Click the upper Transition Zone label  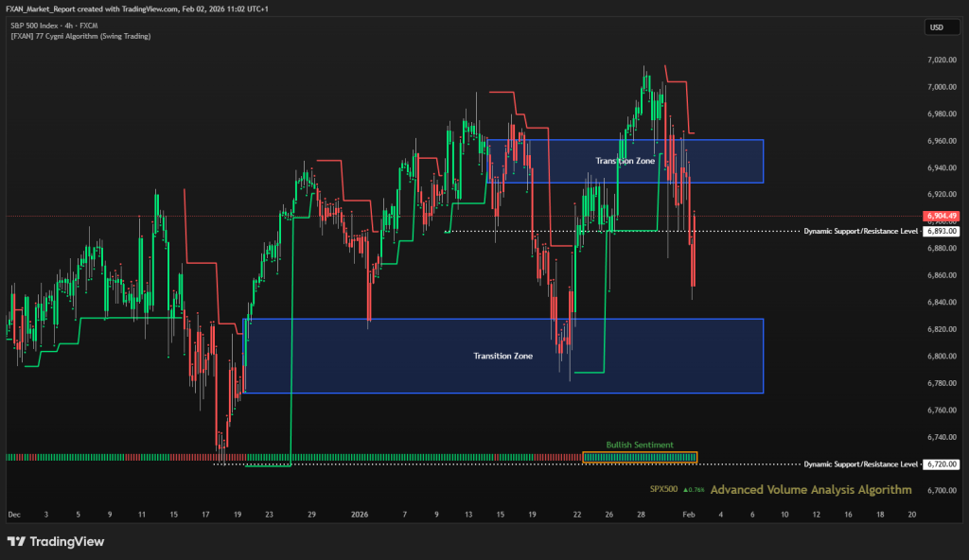pos(625,161)
